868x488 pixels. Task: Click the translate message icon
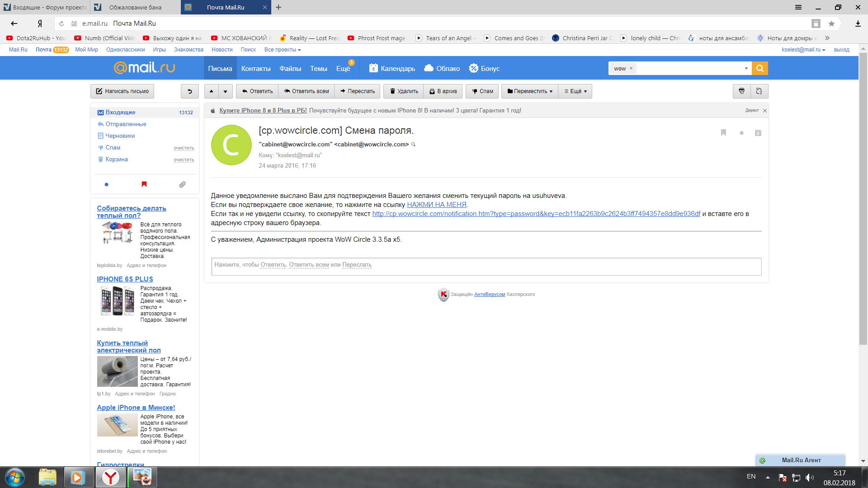[x=759, y=91]
